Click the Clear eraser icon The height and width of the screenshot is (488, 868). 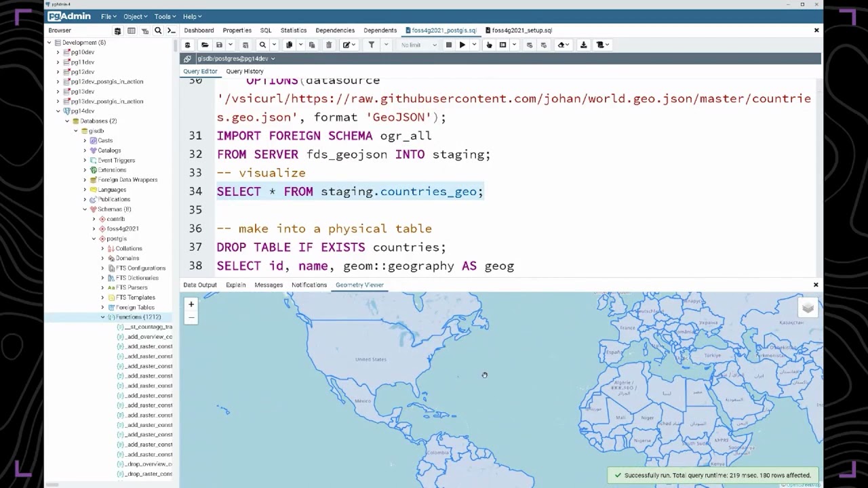pos(561,45)
